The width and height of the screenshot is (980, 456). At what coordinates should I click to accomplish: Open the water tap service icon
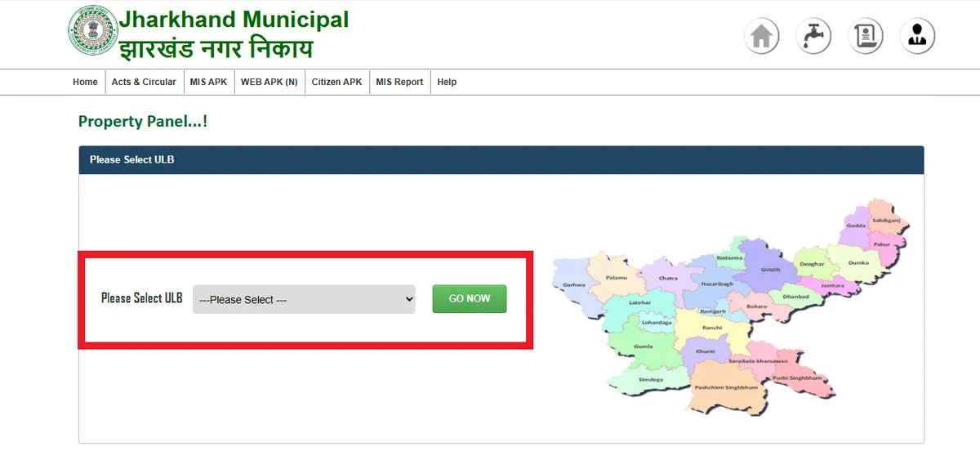pyautogui.click(x=813, y=37)
